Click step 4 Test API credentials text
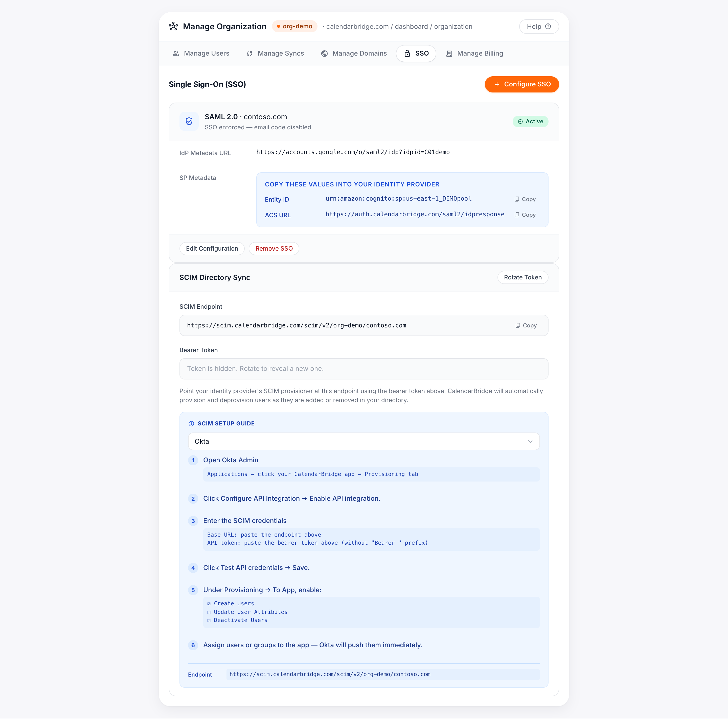The height and width of the screenshot is (719, 728). click(x=256, y=568)
